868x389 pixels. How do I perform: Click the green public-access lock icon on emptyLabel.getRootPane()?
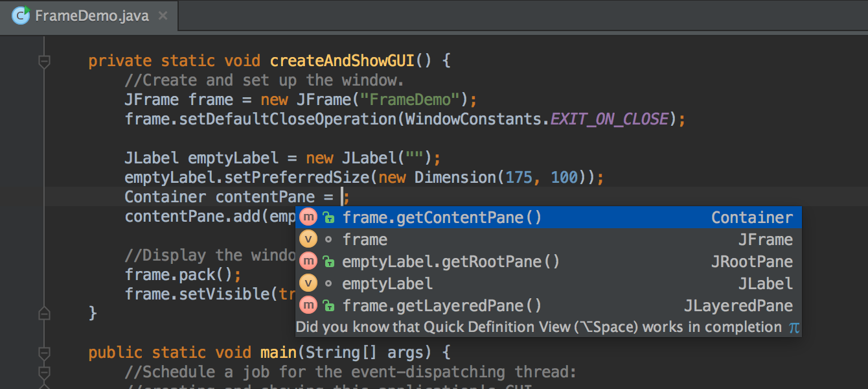pos(329,261)
